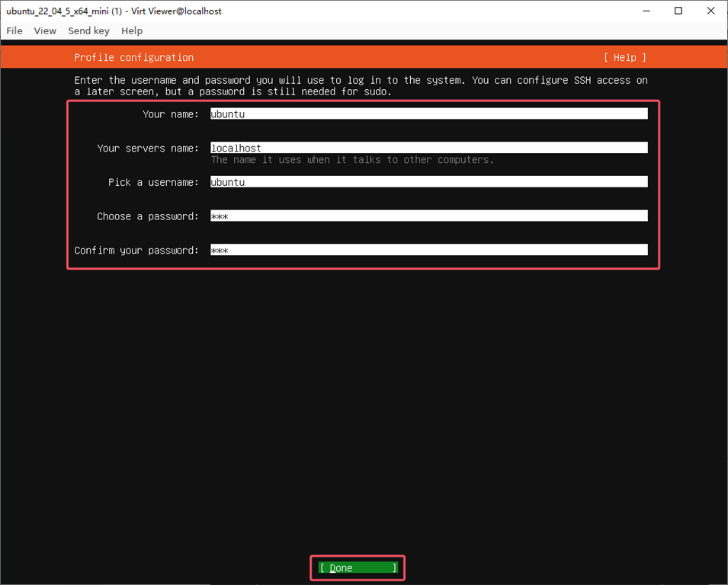Focus the Your name input field
The height and width of the screenshot is (585, 728).
pos(428,113)
